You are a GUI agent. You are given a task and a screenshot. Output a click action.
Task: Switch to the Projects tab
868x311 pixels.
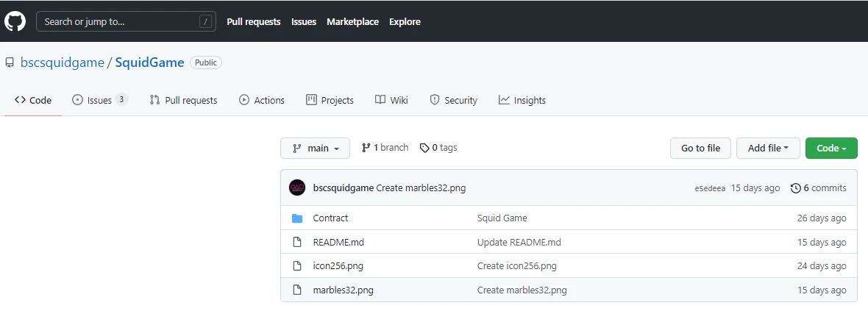click(330, 100)
